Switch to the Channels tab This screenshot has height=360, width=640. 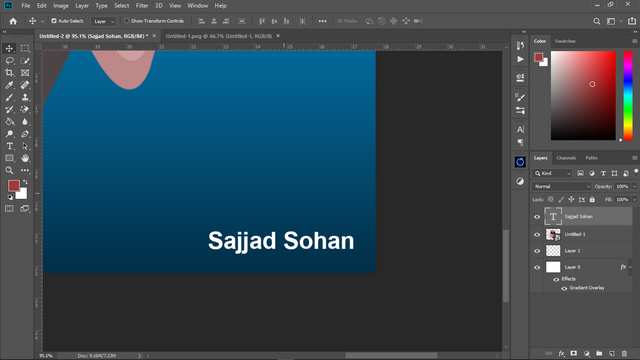point(566,158)
